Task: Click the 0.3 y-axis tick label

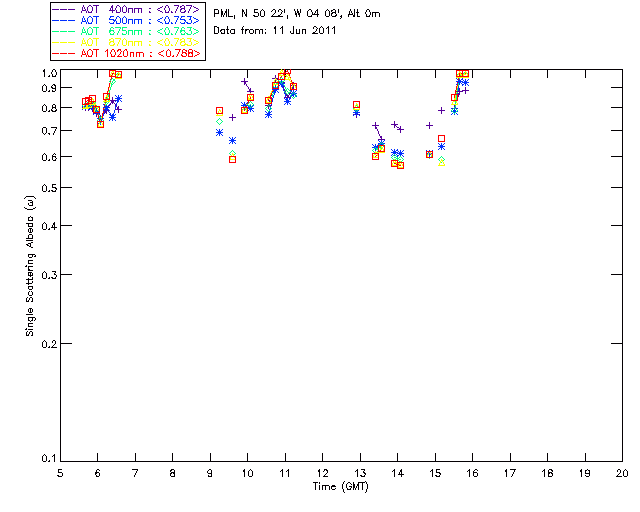Action: point(48,275)
